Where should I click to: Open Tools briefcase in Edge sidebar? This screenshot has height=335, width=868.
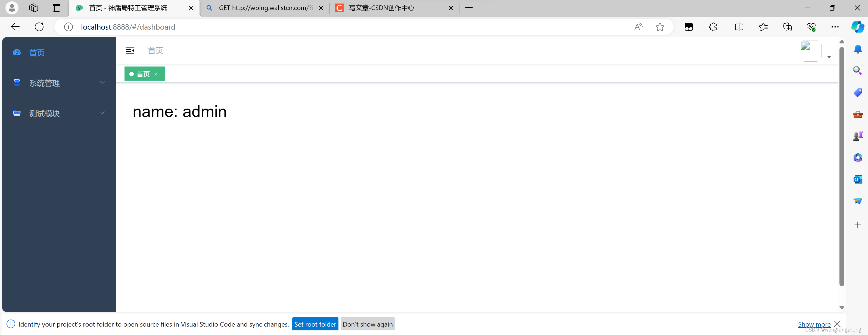[x=858, y=114]
